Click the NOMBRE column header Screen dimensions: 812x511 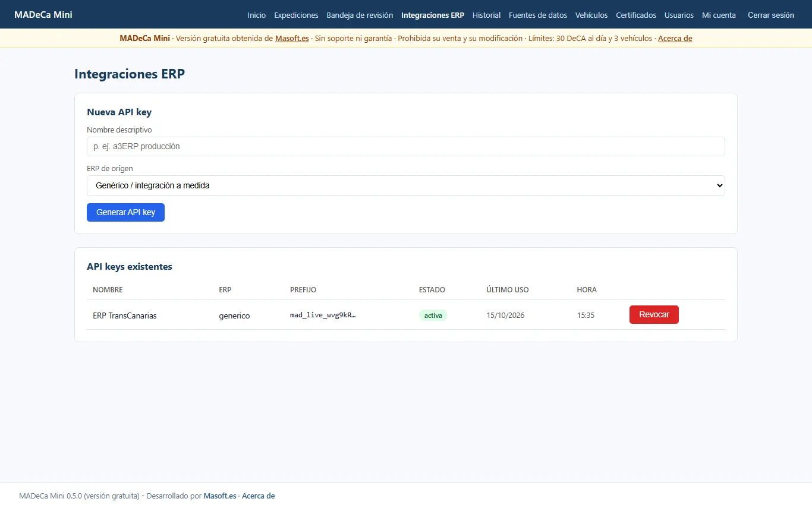[108, 290]
